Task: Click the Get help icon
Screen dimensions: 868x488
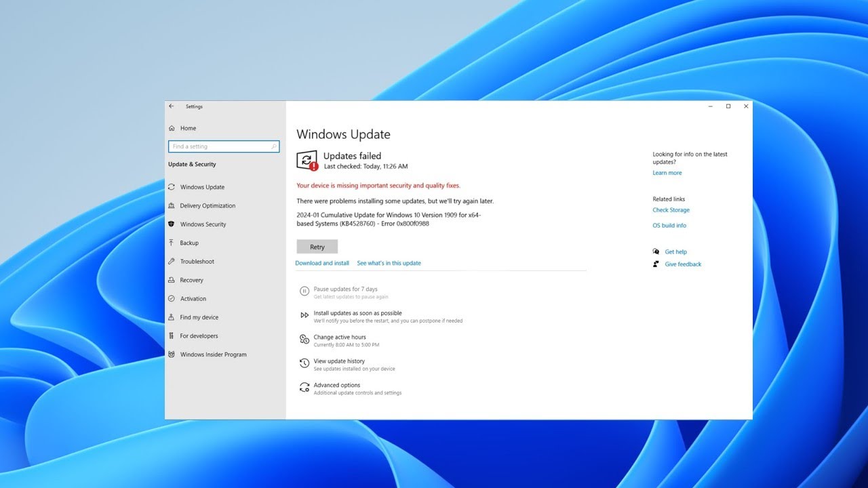Action: pos(656,251)
